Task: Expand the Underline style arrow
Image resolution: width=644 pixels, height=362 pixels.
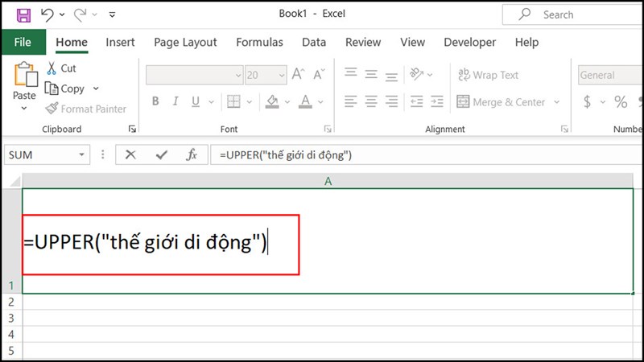Action: 211,102
